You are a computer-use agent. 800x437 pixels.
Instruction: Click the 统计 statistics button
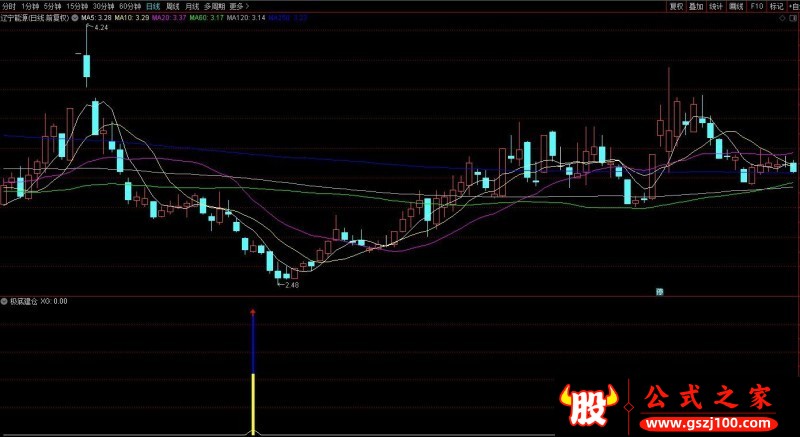point(716,6)
